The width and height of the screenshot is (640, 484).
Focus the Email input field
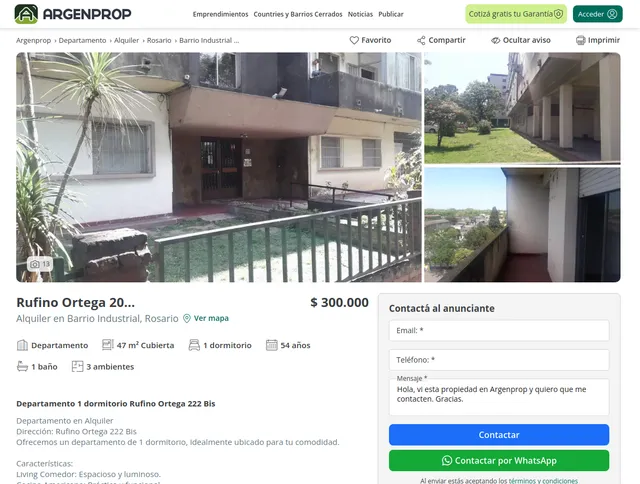[499, 331]
